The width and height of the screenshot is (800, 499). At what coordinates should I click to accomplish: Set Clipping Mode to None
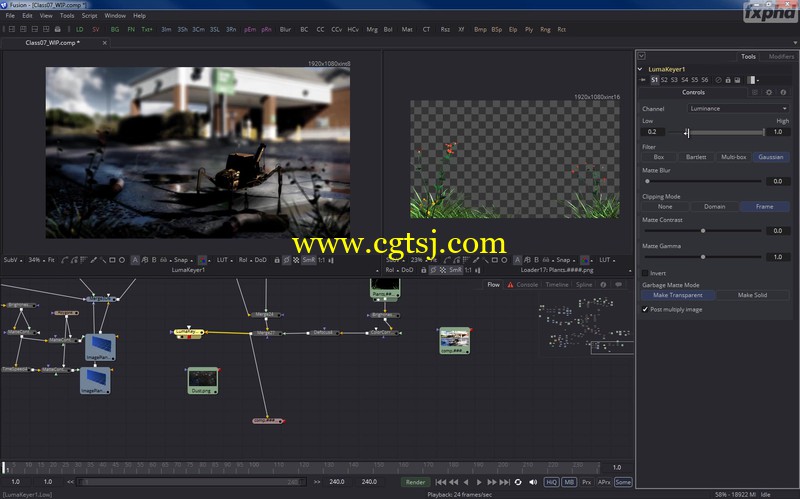(x=665, y=207)
